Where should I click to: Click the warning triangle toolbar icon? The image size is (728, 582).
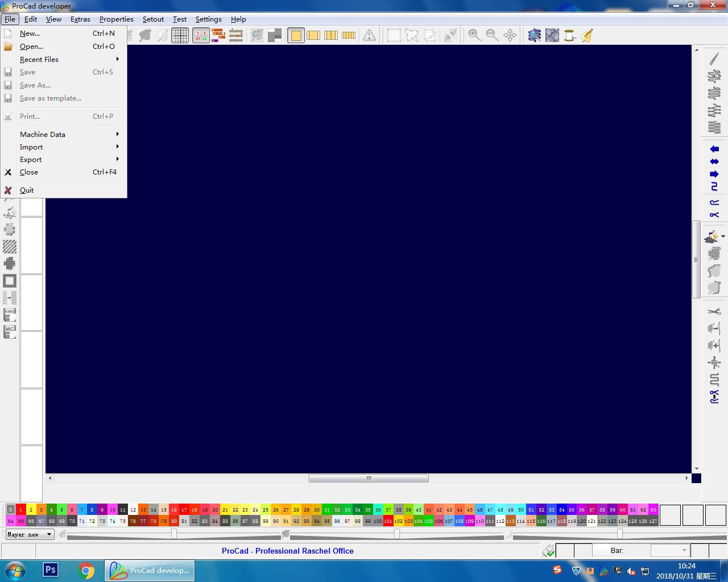(x=369, y=35)
